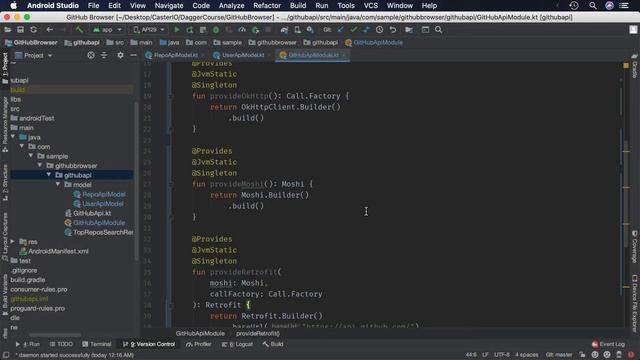The width and height of the screenshot is (640, 360).
Task: Open the VCS menu
Action: (x=371, y=6)
